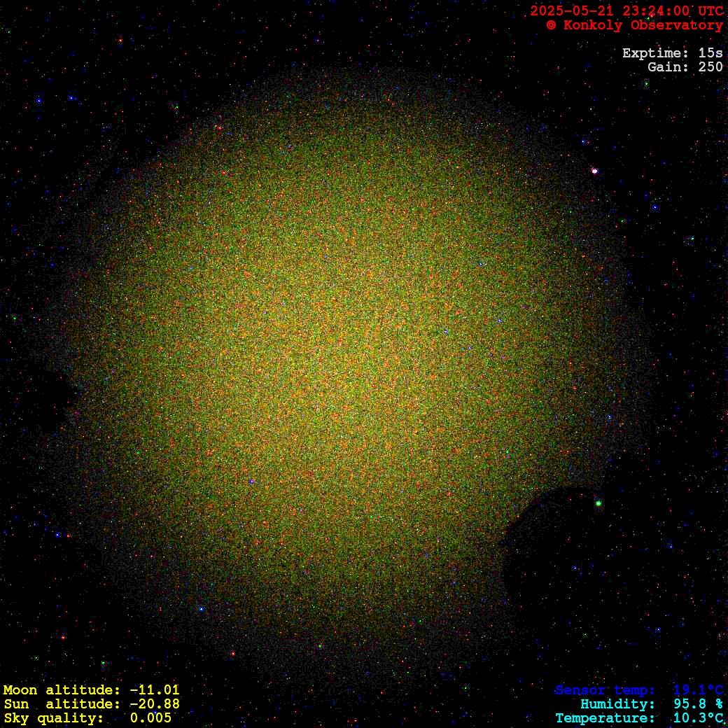This screenshot has width=728, height=728.
Task: Click the Temperature 10.3°C reading
Action: [639, 718]
